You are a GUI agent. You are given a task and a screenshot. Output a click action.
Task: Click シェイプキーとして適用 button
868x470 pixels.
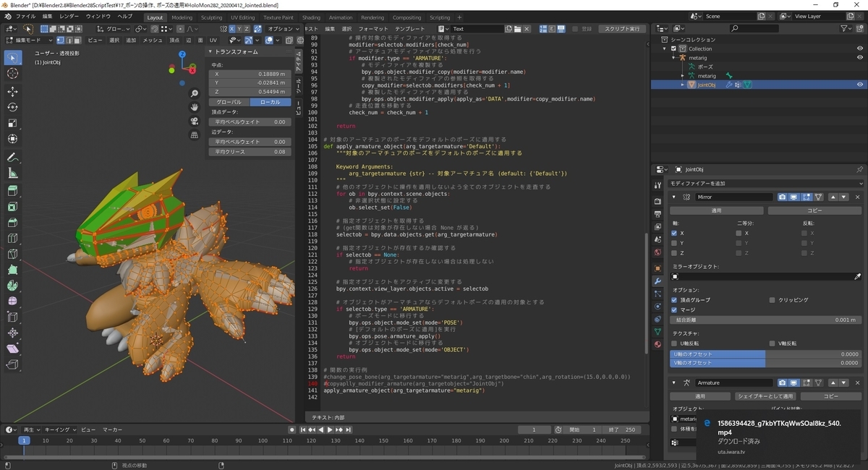tap(765, 396)
